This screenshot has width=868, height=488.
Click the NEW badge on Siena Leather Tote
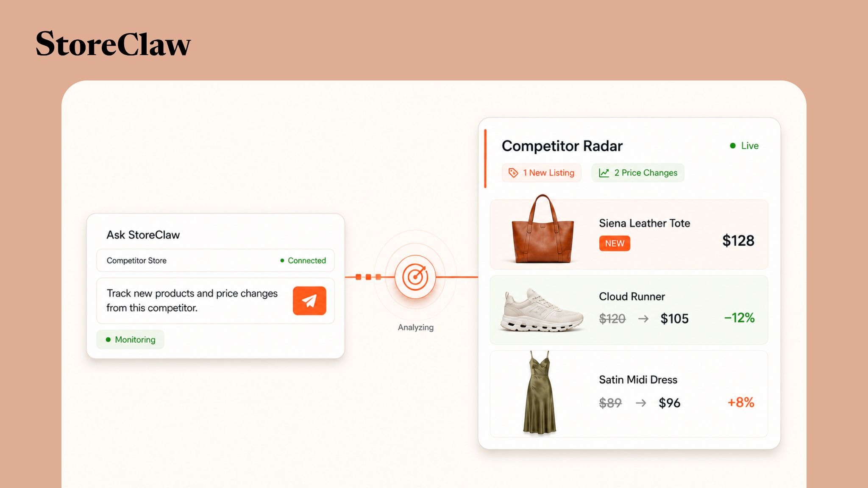(615, 244)
